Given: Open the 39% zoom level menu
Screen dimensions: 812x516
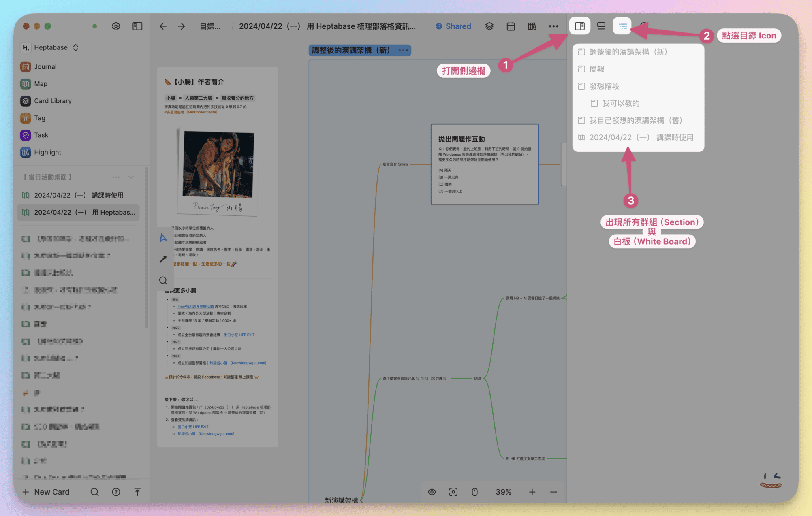Looking at the screenshot, I should (x=503, y=492).
